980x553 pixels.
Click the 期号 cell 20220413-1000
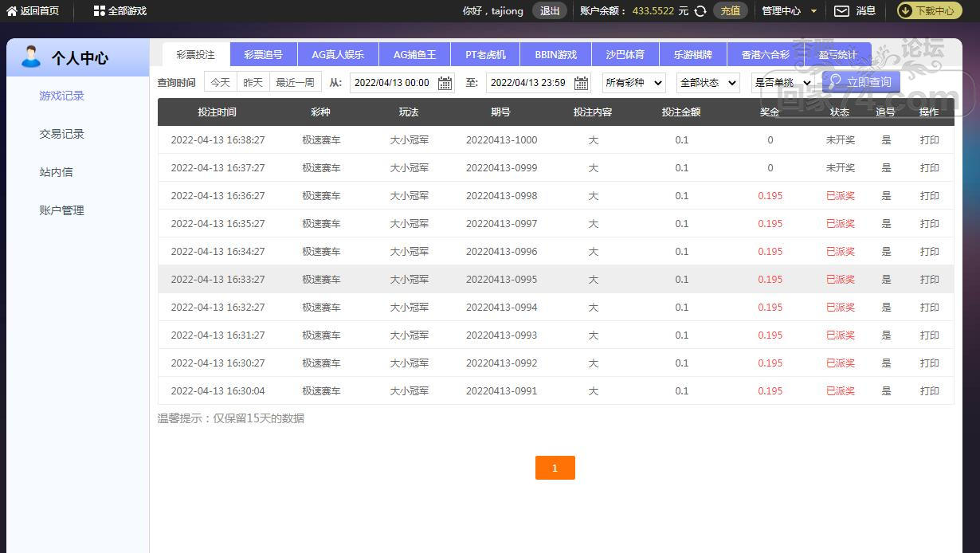pyautogui.click(x=502, y=140)
